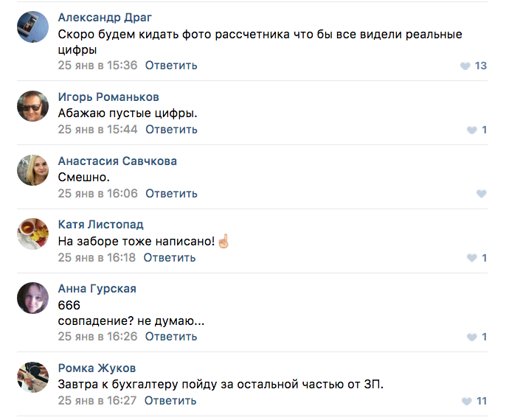
Task: Open Анастасия Савчкова's avatar photo
Action: point(32,170)
